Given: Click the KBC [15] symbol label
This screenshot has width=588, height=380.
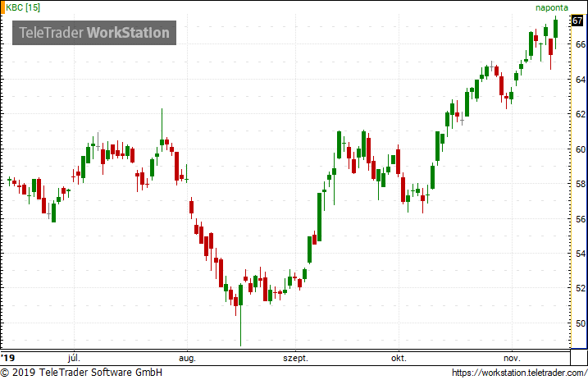Looking at the screenshot, I should click(x=23, y=7).
